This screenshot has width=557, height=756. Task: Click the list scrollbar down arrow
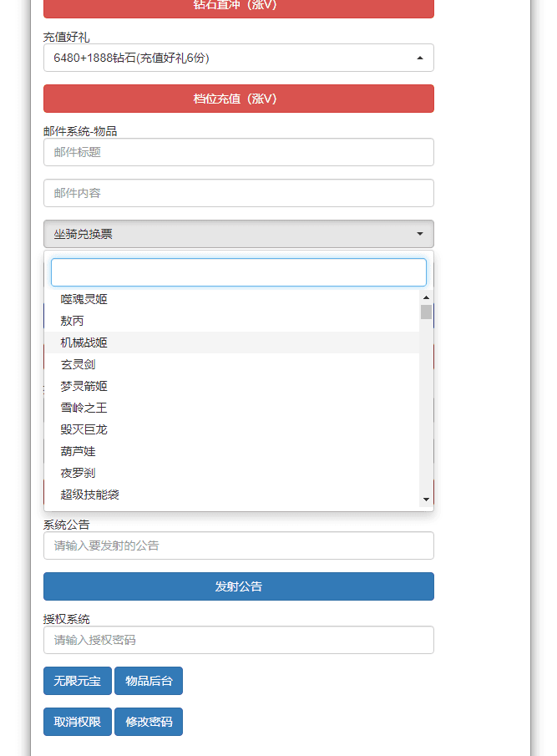click(x=426, y=500)
